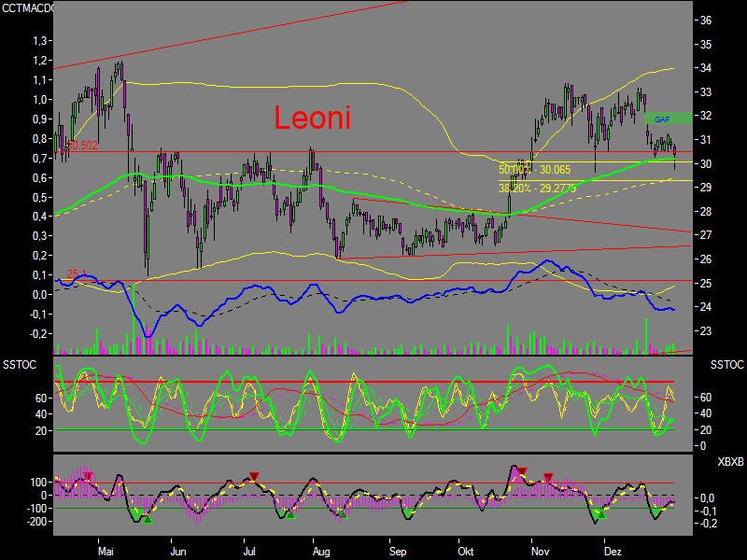Select the red sell triangle above July in XBXB
The width and height of the screenshot is (747, 560).
[x=255, y=474]
